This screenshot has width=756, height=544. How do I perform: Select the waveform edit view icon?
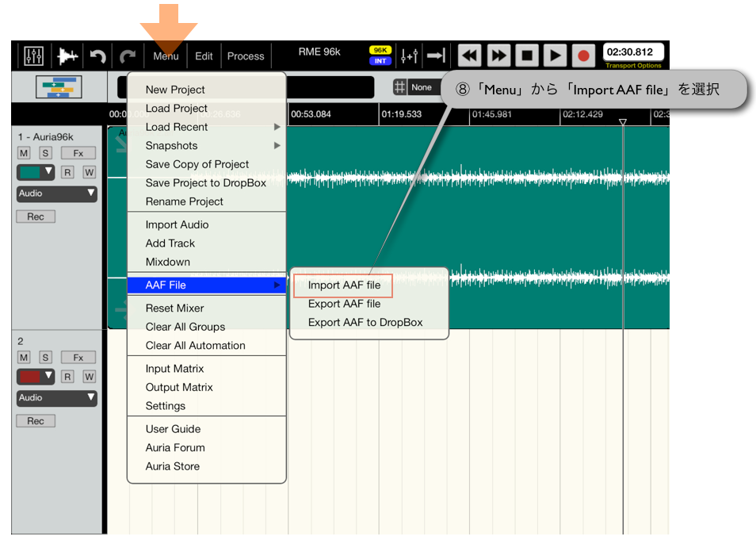(67, 55)
